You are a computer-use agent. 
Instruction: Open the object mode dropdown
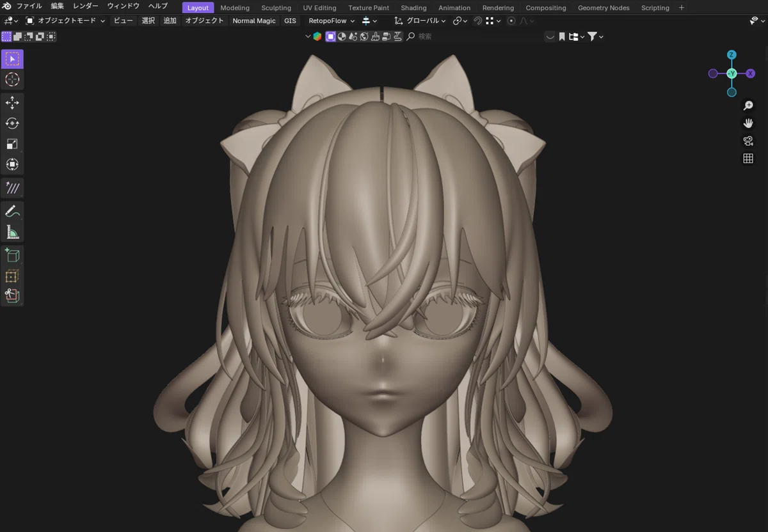click(65, 21)
